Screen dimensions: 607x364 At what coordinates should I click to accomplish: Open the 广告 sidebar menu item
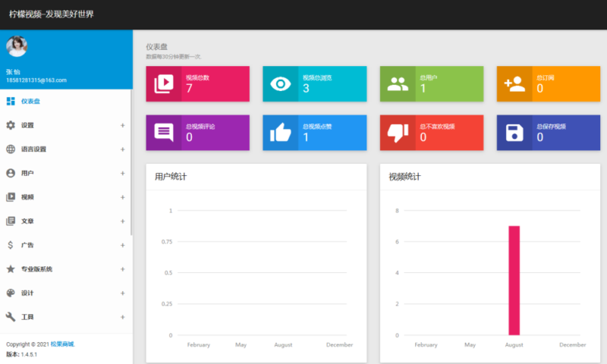[27, 245]
